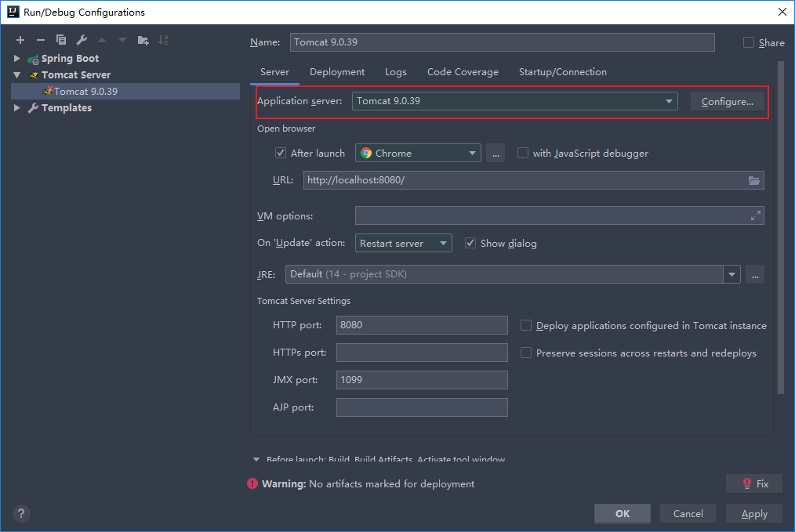
Task: Switch to the Startup/Connection tab
Action: coord(563,72)
